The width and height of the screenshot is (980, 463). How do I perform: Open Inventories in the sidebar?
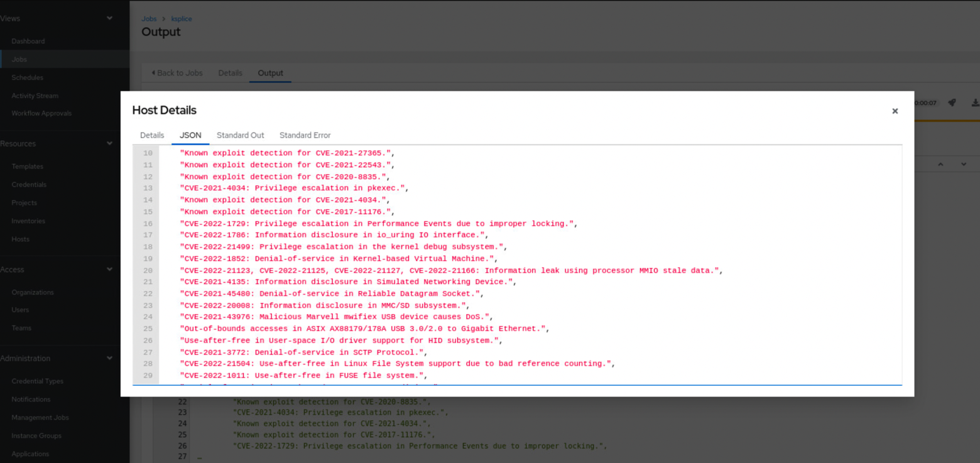[x=28, y=221]
